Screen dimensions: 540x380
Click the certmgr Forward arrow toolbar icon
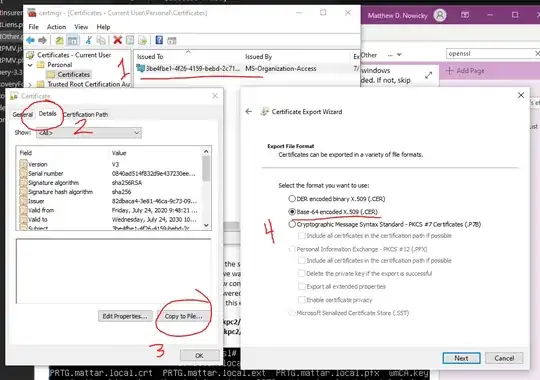(42, 40)
